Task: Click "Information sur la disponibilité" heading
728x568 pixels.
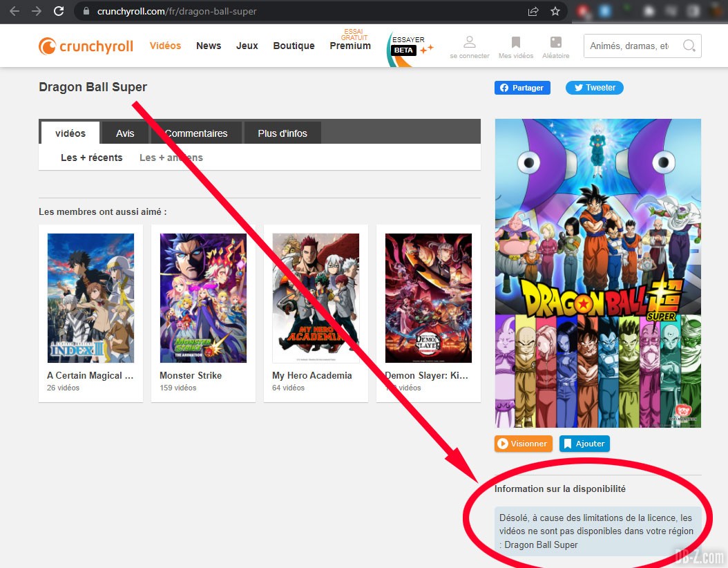Action: [560, 489]
